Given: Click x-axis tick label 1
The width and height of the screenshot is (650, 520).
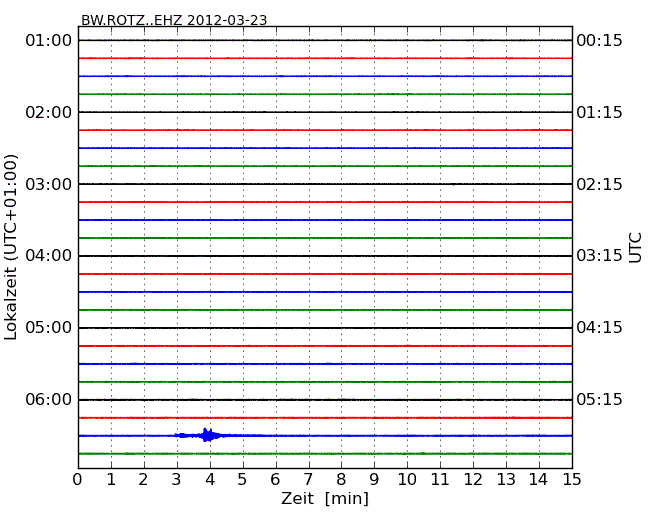Looking at the screenshot, I should [x=111, y=479].
